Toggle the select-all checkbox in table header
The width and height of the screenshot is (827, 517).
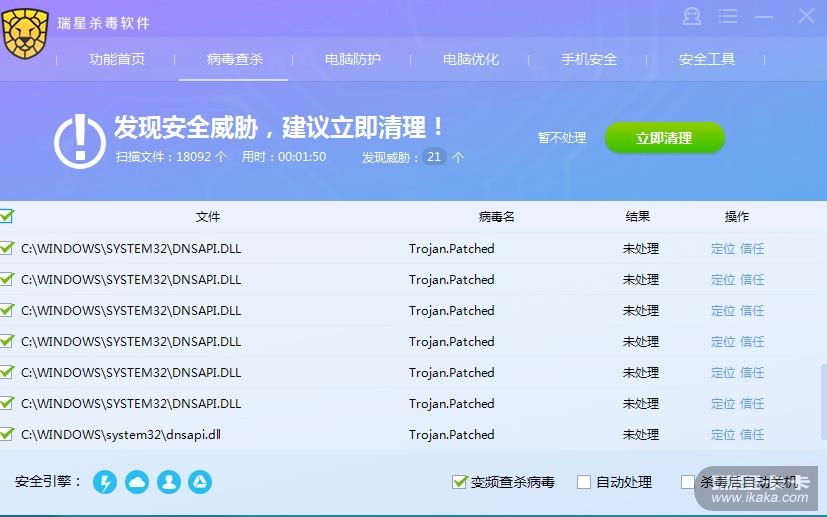pyautogui.click(x=6, y=216)
